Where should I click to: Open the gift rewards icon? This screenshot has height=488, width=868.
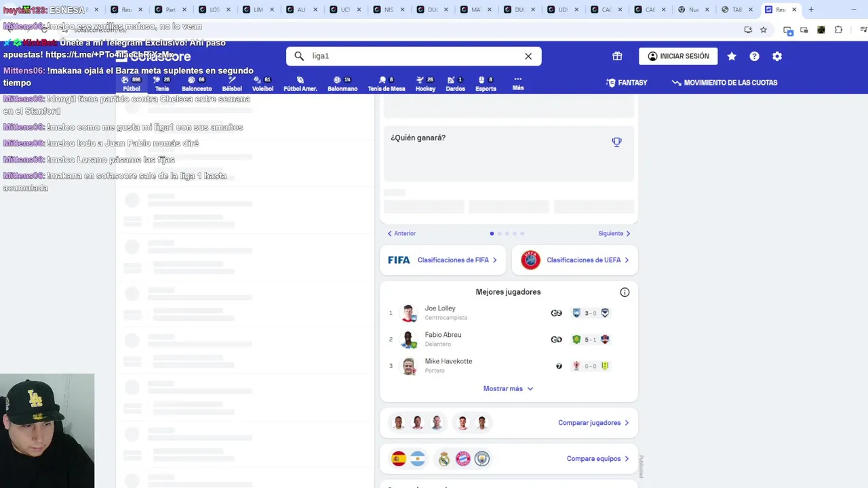(x=617, y=56)
